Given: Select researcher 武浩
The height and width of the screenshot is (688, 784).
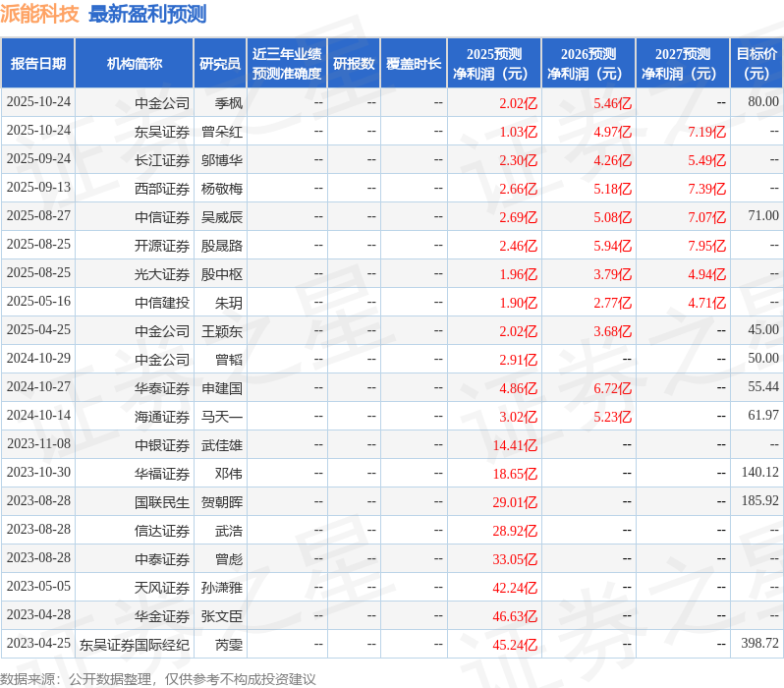Looking at the screenshot, I should [x=229, y=531].
